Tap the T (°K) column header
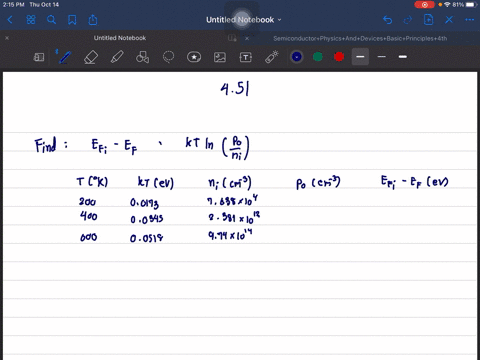 (92, 182)
